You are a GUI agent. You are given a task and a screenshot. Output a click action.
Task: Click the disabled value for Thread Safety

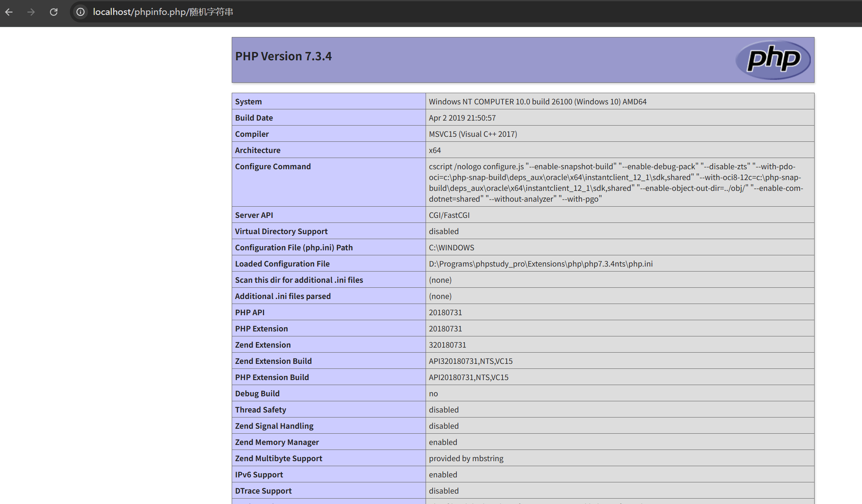click(444, 410)
